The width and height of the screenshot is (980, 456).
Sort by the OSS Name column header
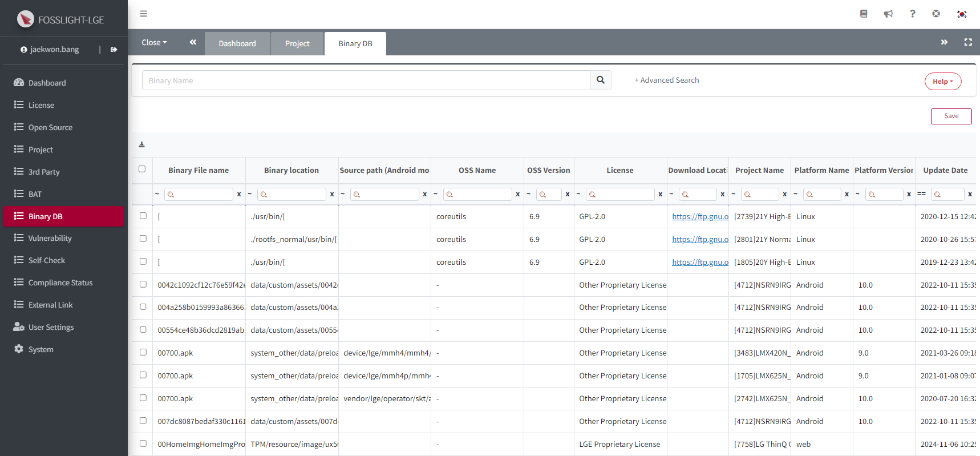[477, 170]
